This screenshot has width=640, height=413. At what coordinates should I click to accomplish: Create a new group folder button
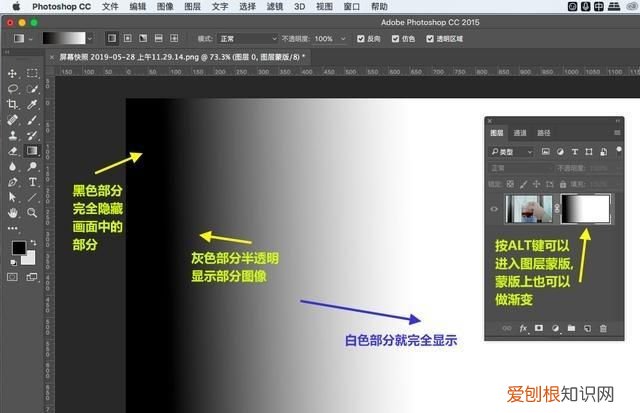(571, 328)
